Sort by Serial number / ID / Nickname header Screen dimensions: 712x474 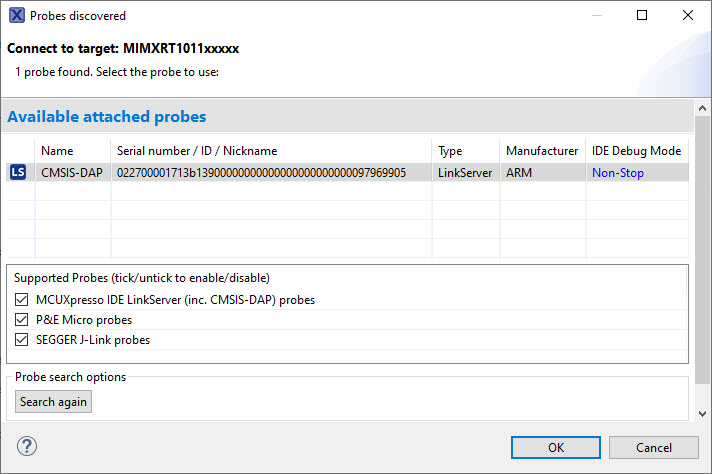click(x=197, y=151)
